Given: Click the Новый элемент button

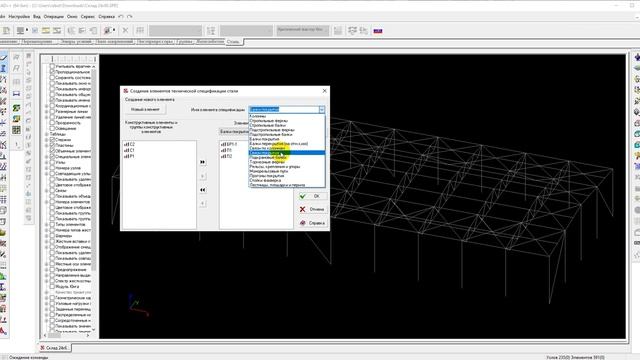Looking at the screenshot, I should 145,109.
